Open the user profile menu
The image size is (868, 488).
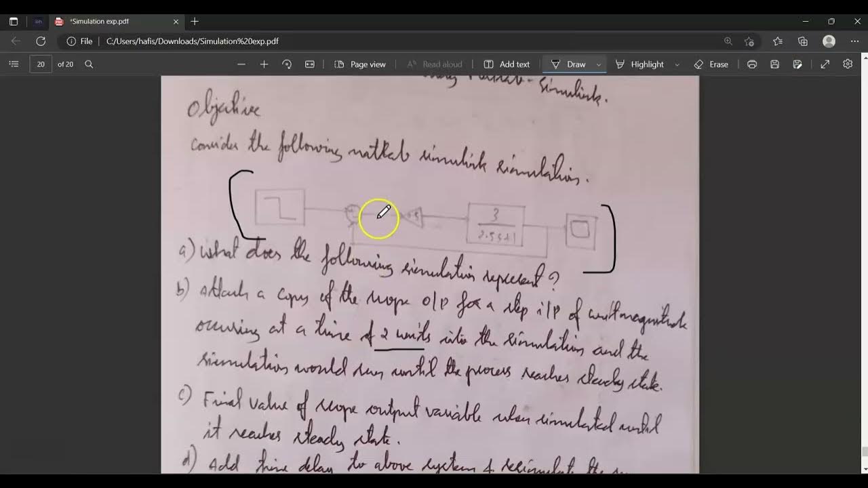pos(829,41)
